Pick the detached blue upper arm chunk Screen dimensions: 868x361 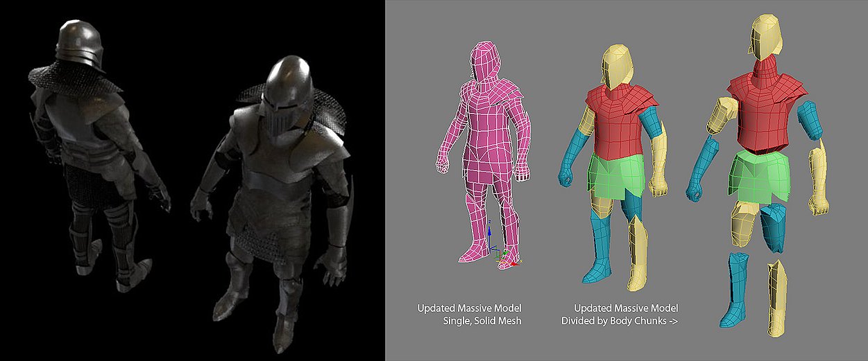click(x=810, y=121)
